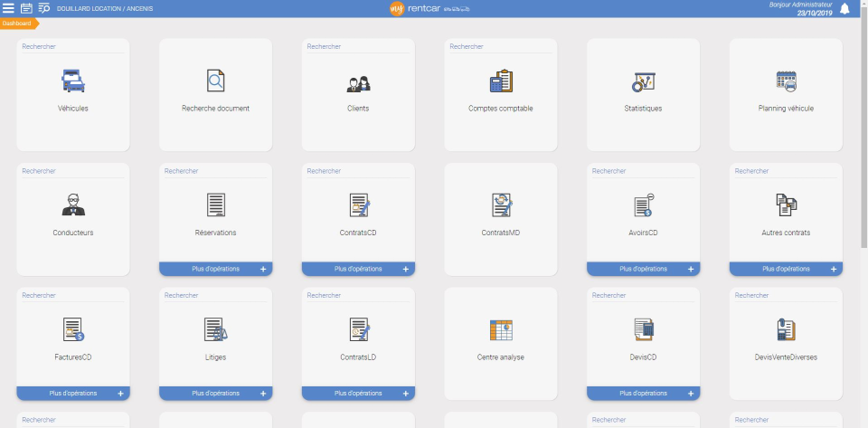Expand Plus d'opérations under DevisCD
868x428 pixels.
click(x=643, y=393)
